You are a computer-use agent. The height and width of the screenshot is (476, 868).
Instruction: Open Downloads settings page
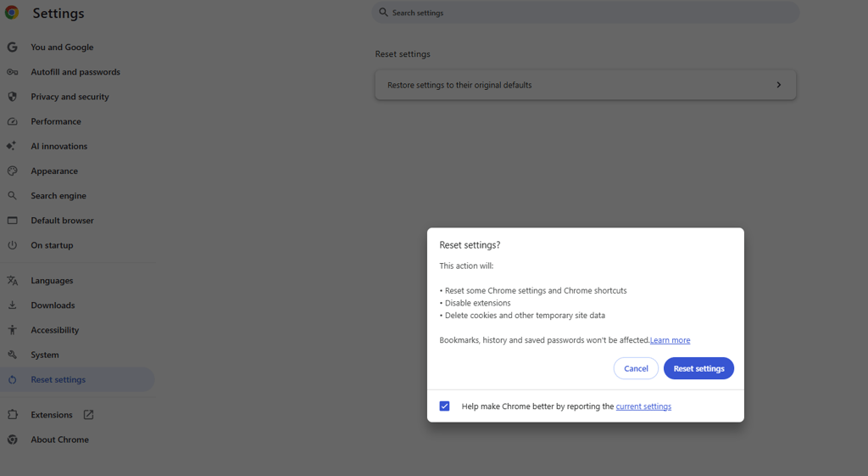(53, 305)
